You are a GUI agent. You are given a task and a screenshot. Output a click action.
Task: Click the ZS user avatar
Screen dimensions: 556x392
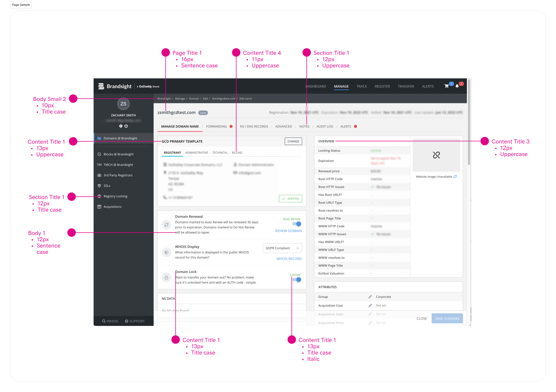[x=123, y=104]
